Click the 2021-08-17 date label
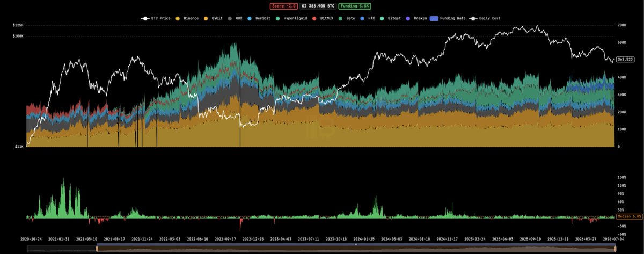Screen dimensions: 644x254 115,238
